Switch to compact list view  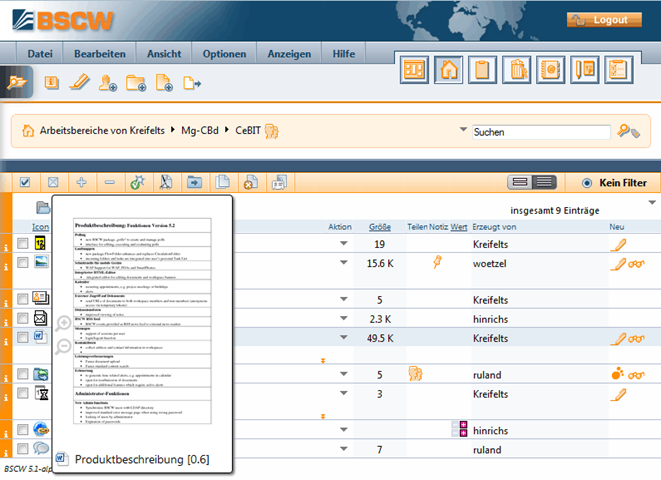click(520, 182)
